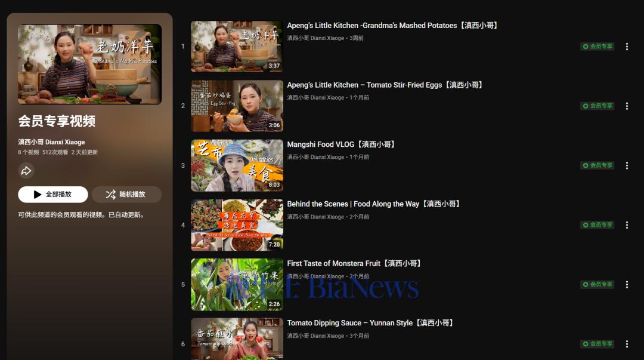Click members-only badge on Grandma's Mashed Potatoes row
This screenshot has height=360, width=644.
597,47
